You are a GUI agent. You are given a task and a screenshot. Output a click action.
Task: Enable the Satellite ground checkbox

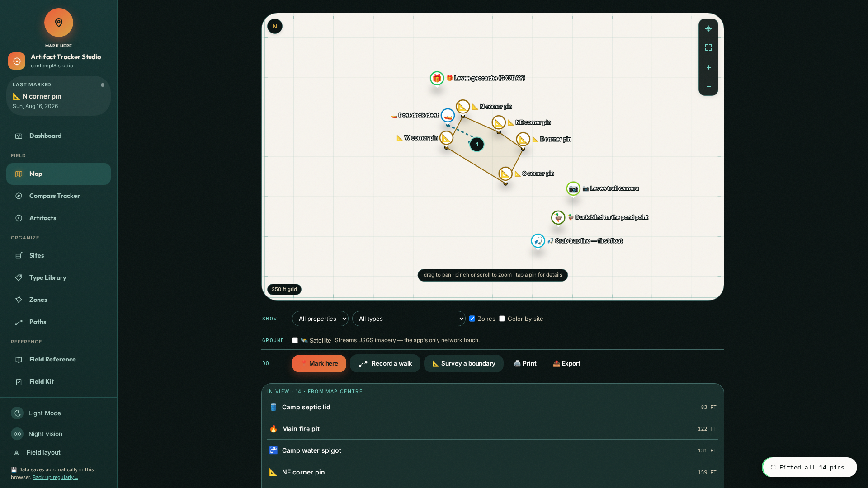coord(295,340)
